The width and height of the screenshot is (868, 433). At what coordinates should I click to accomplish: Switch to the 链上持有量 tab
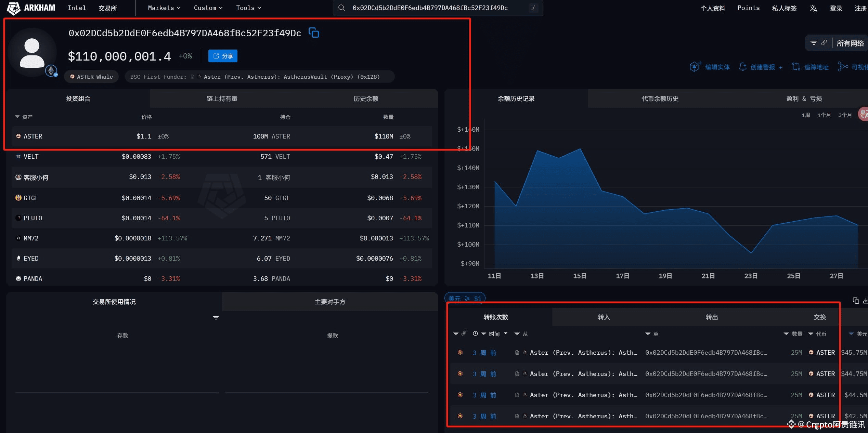(x=222, y=99)
